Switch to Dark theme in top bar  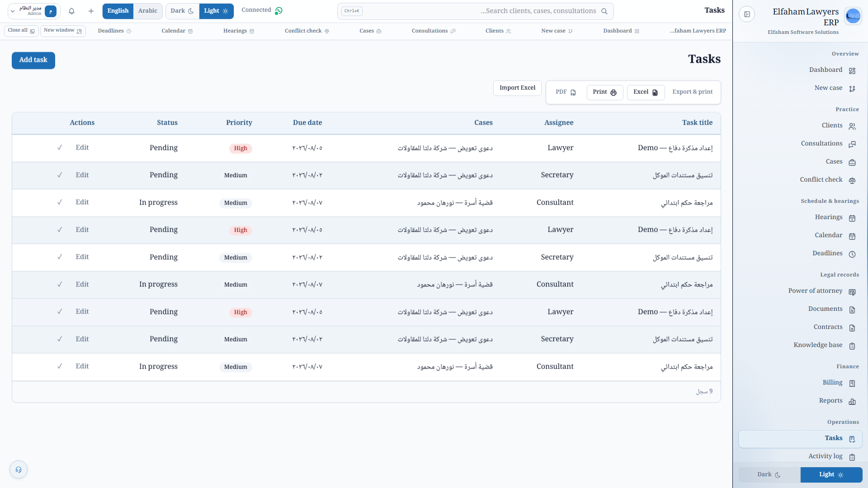pos(182,11)
